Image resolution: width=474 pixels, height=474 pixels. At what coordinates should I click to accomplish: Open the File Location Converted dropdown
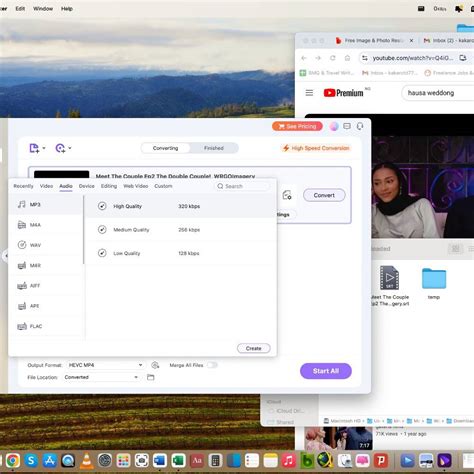pos(102,377)
